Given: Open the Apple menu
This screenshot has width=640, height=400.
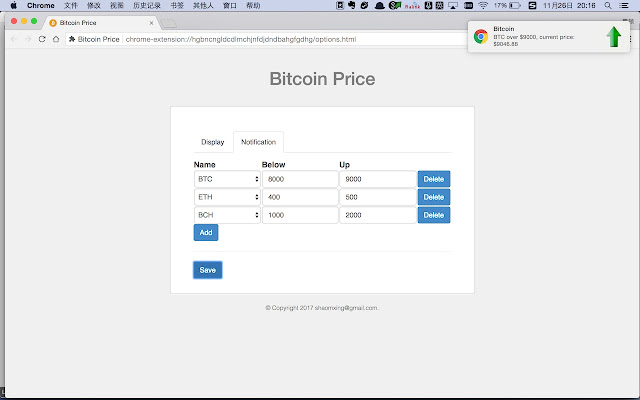Looking at the screenshot, I should 13,5.
